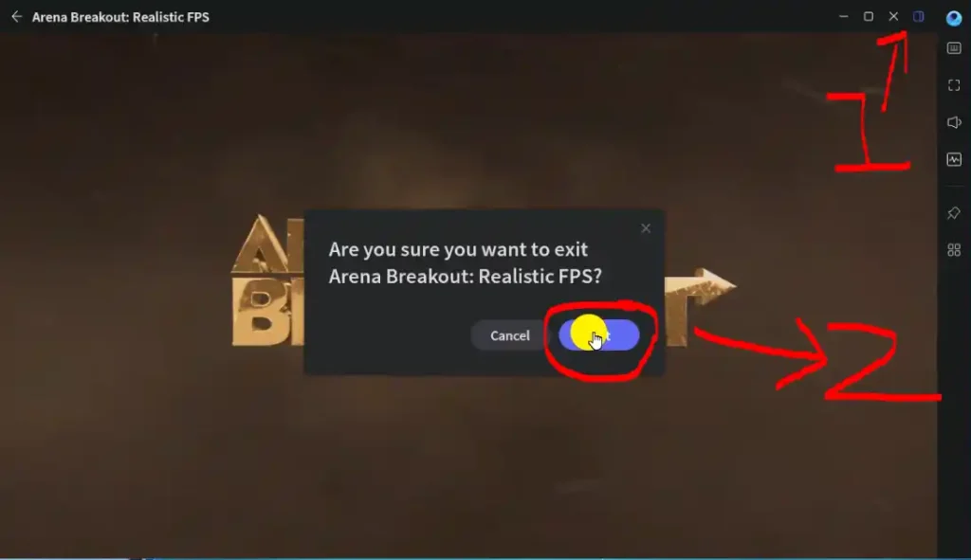
Task: Enter fullscreen mode from the sidebar
Action: pos(954,85)
